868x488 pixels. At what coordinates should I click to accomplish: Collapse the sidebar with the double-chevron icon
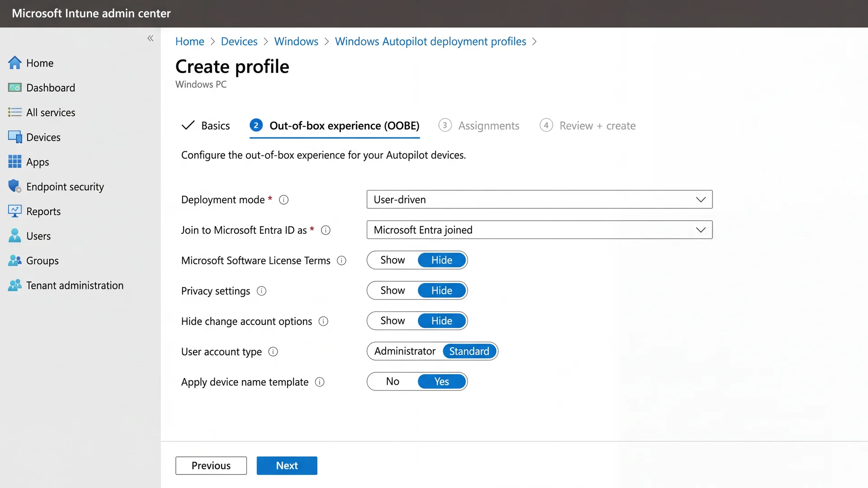point(150,38)
